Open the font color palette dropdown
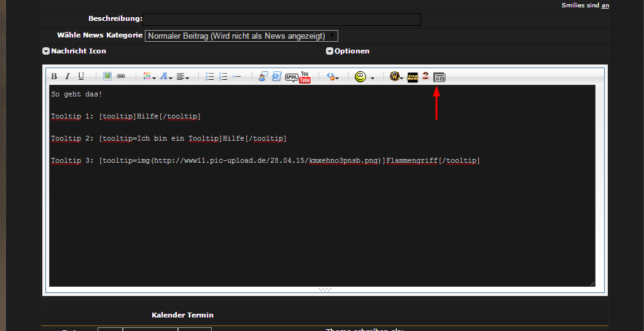Image resolution: width=644 pixels, height=331 pixels. (149, 76)
